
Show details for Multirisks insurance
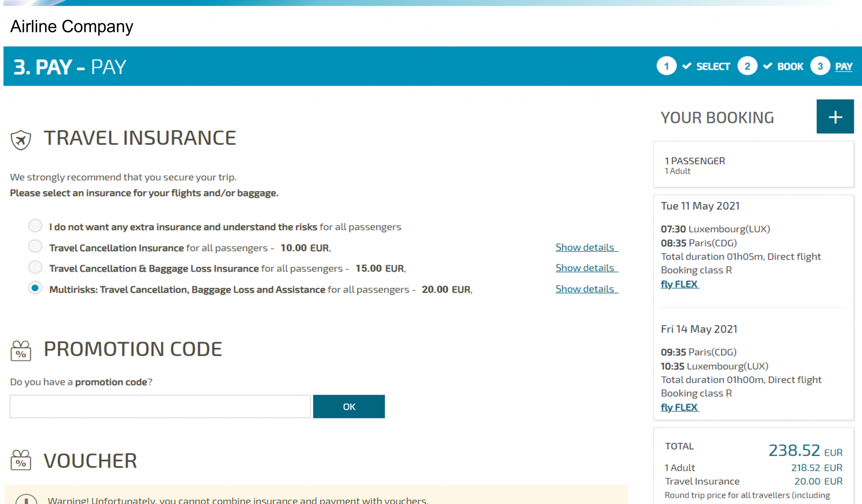click(x=586, y=289)
